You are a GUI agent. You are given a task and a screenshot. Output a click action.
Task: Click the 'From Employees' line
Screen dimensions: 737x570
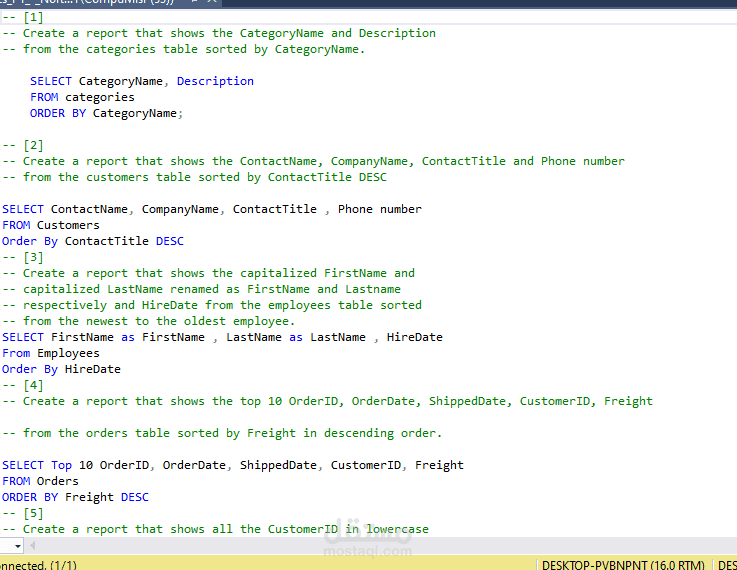(x=51, y=353)
